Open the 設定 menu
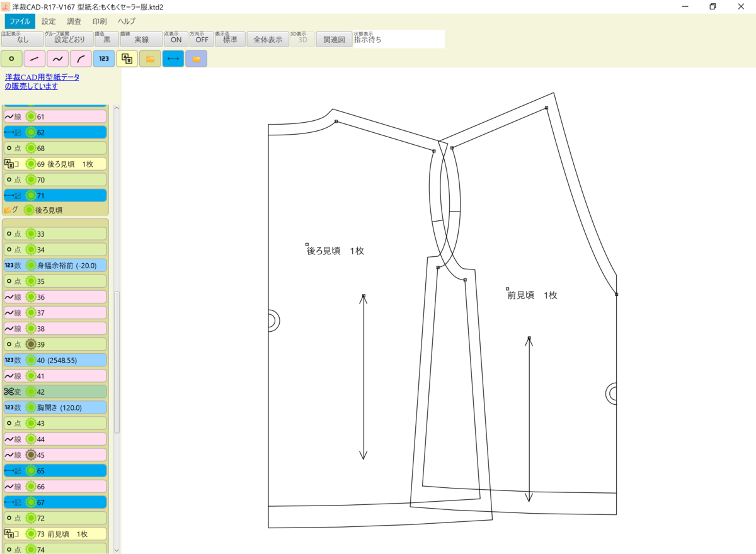This screenshot has height=554, width=756. pyautogui.click(x=49, y=21)
